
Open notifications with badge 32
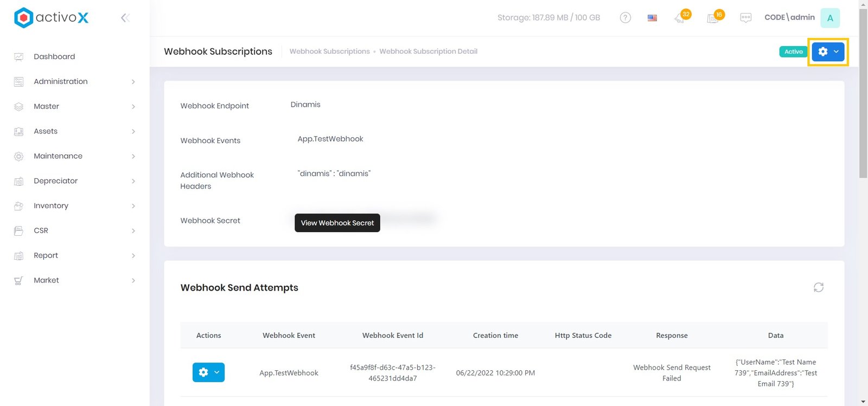coord(681,17)
